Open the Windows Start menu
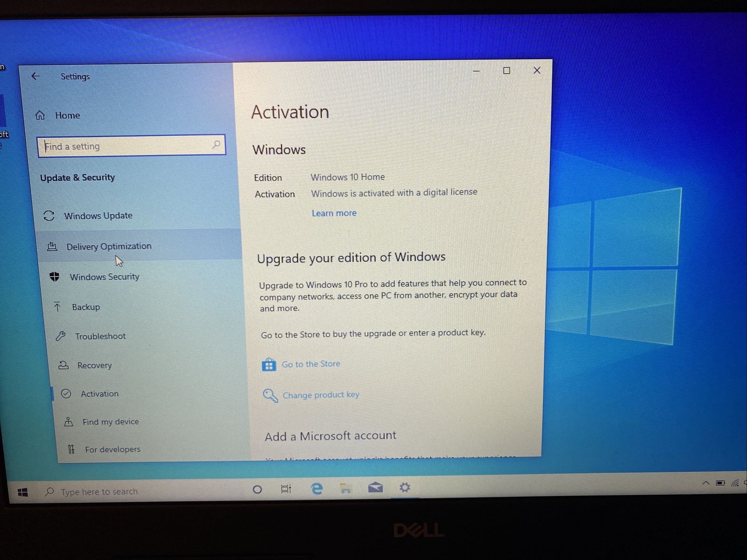The image size is (747, 560). 22,492
